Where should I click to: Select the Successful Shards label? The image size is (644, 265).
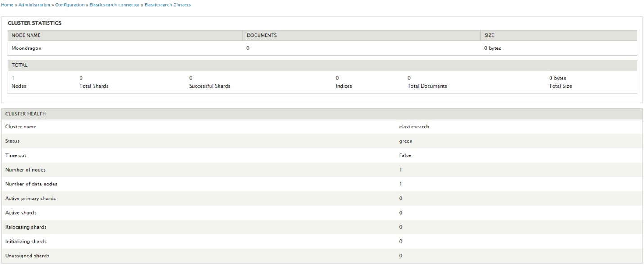pos(210,86)
